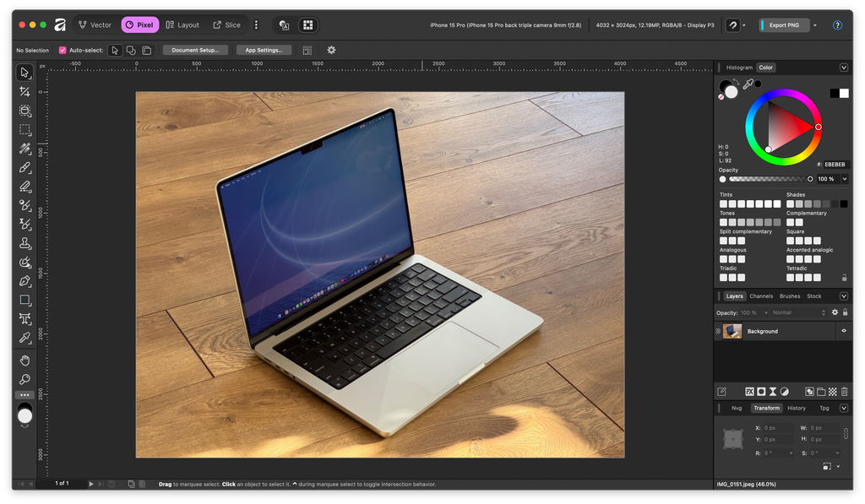Open App Settings
Screen dimensions: 865x504
coord(266,50)
